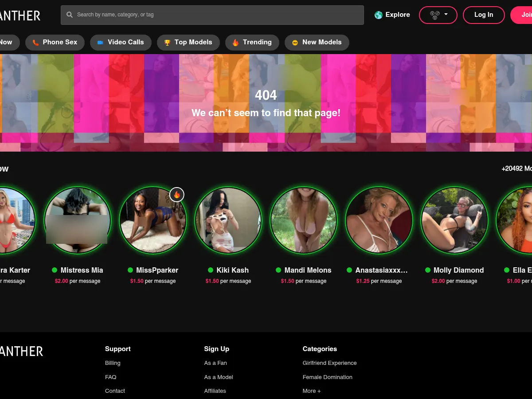Click the trophy icon on Top Models
The width and height of the screenshot is (532, 399).
167,43
